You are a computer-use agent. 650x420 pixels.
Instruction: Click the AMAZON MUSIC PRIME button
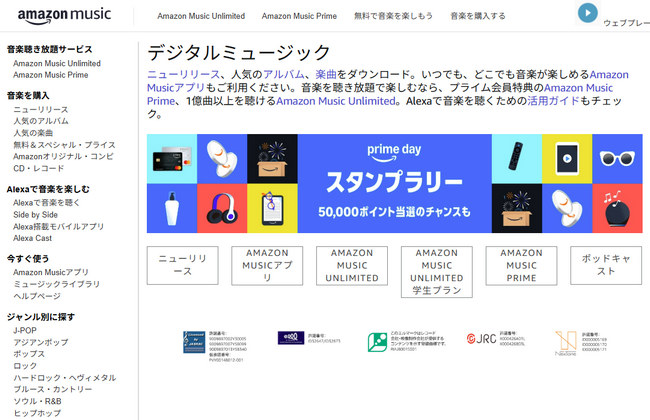[521, 266]
